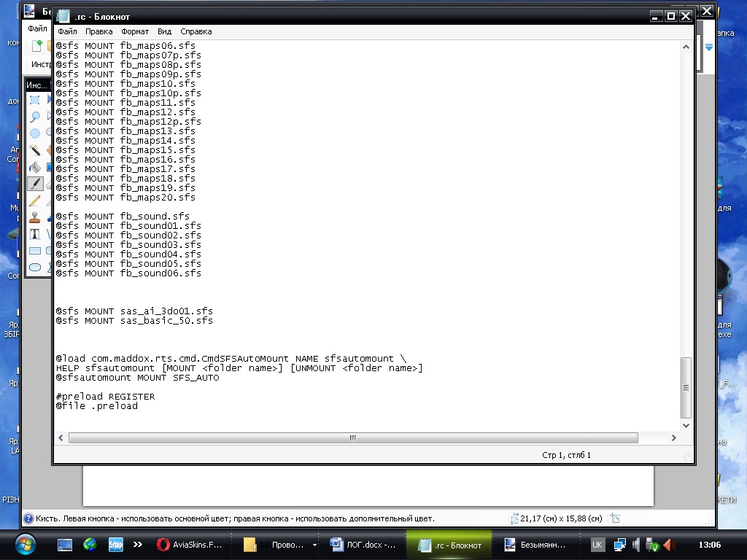Click the vertical scrollbar thumb in Notepad
Viewport: 747px width, 560px height.
686,388
